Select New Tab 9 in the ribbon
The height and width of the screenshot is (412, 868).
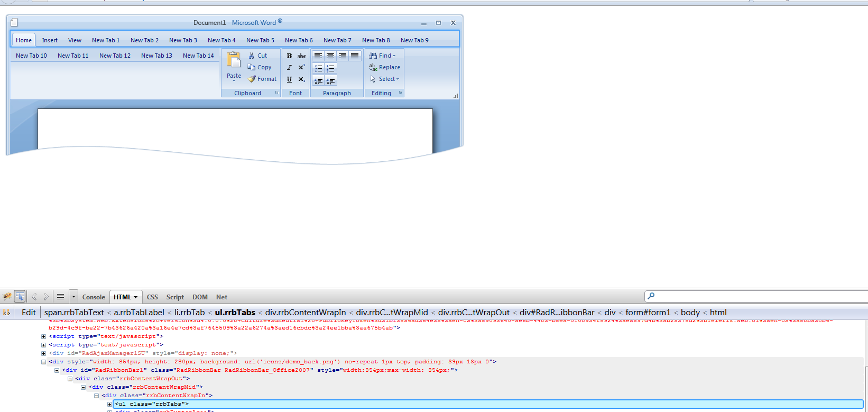414,40
